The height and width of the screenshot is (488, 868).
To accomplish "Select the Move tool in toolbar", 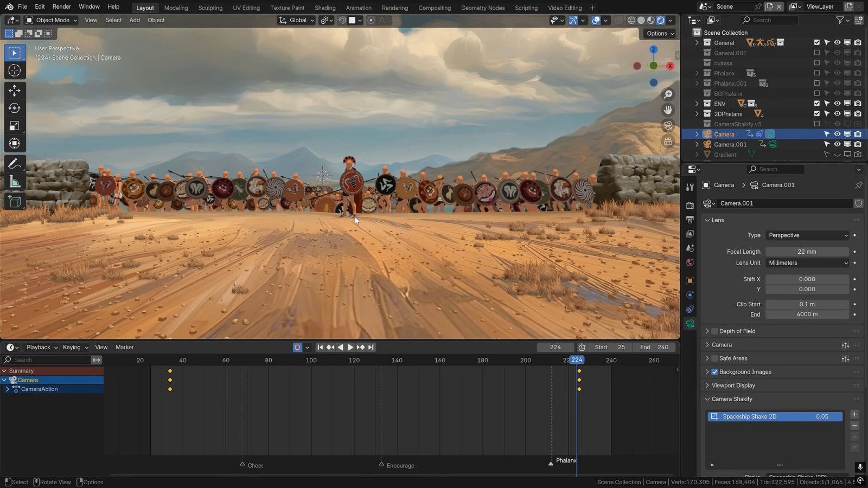I will [x=15, y=91].
